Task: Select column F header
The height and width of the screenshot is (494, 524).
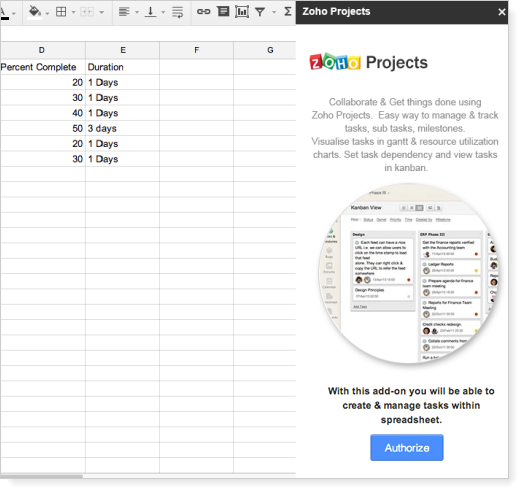Action: tap(196, 50)
